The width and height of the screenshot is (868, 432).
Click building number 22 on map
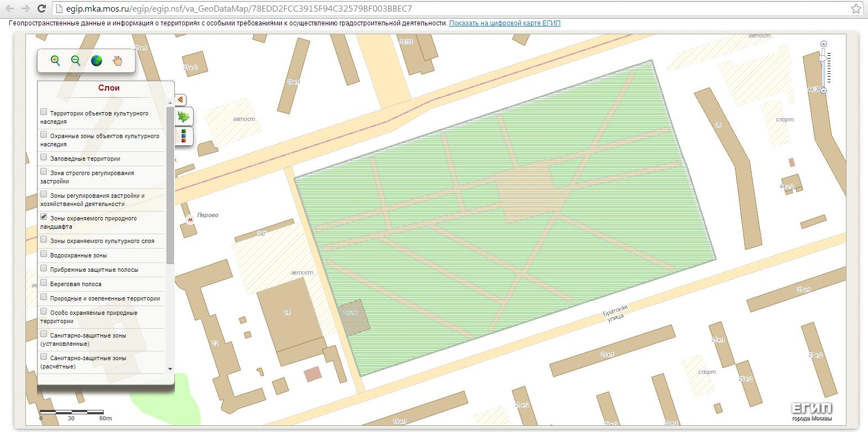tap(215, 343)
